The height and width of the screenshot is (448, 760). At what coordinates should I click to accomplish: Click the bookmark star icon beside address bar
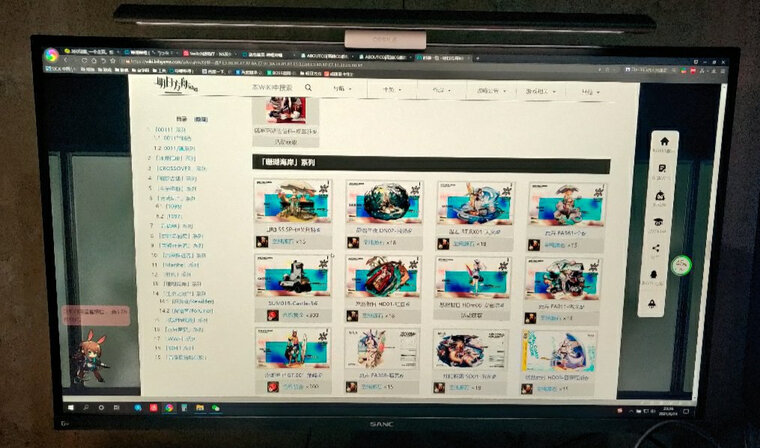click(x=113, y=61)
